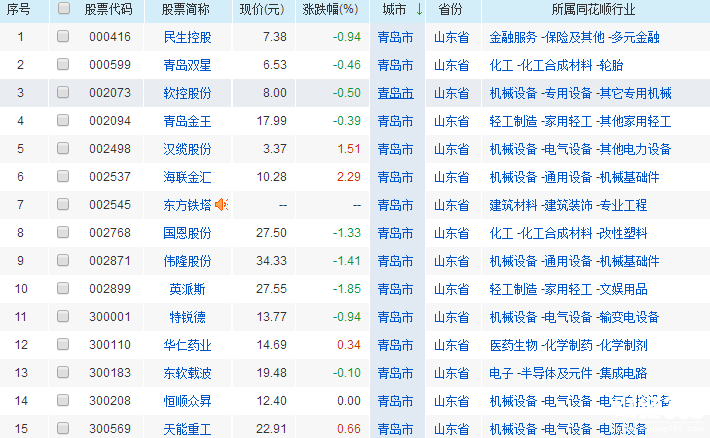The width and height of the screenshot is (710, 438).
Task: Sort by 现价(元) column header
Action: [262, 9]
